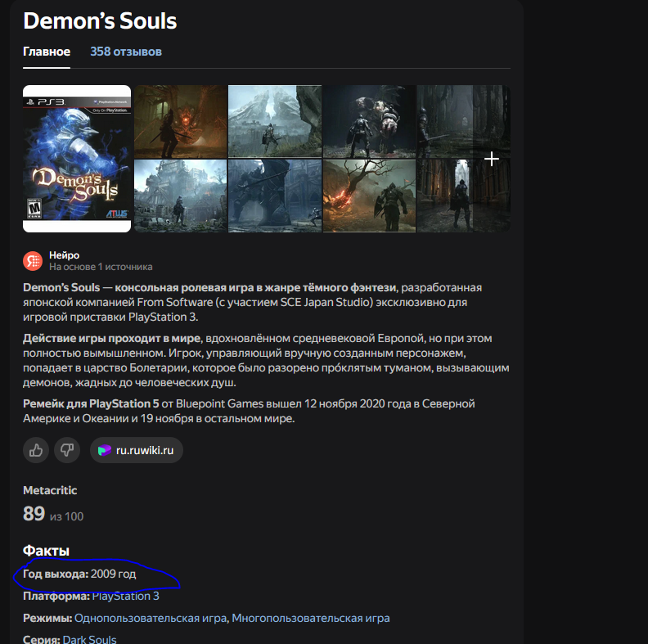The height and width of the screenshot is (644, 648).
Task: Open the Многопользовательская игра link
Action: [311, 619]
